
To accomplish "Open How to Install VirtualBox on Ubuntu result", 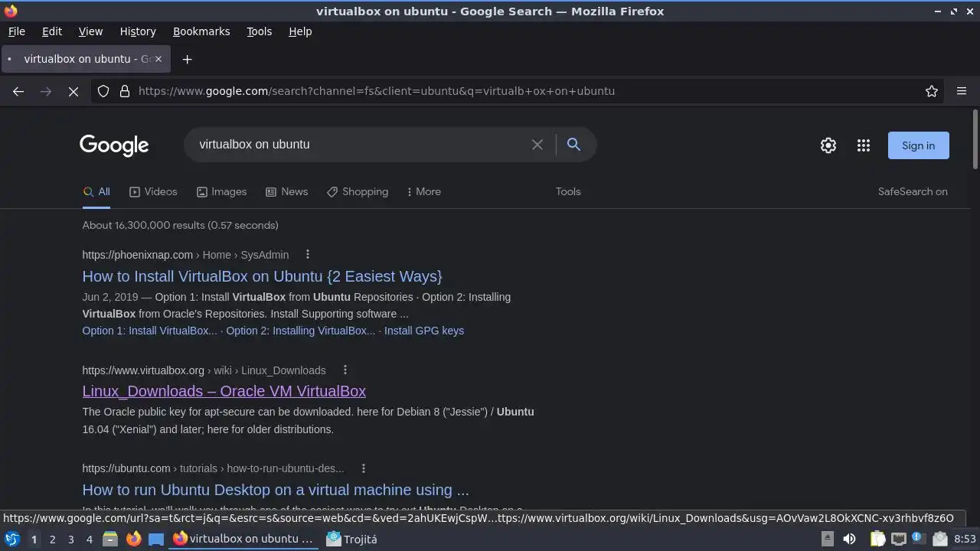I will [x=262, y=276].
